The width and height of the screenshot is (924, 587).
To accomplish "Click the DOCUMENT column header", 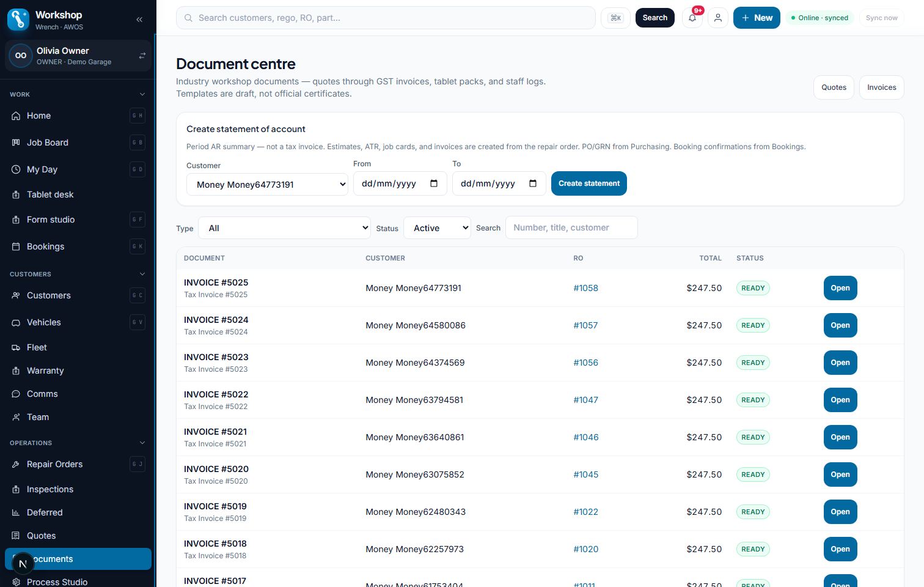I will pos(204,258).
